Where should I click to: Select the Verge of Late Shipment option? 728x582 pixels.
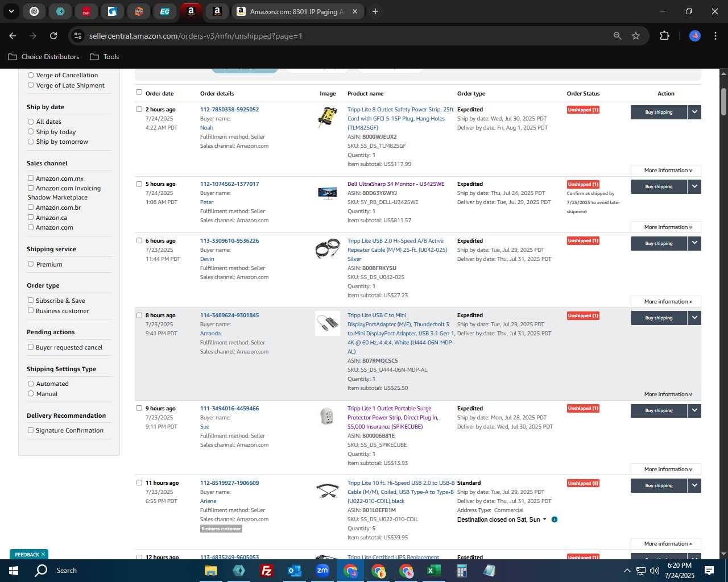[31, 85]
